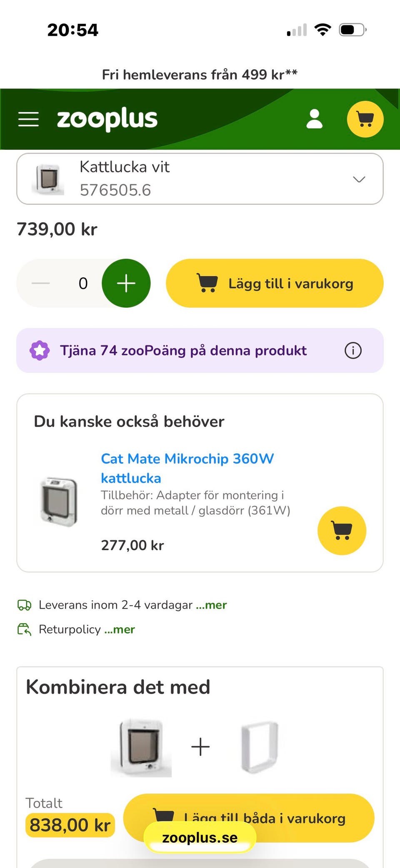The width and height of the screenshot is (400, 868).
Task: Add Cat Mate adapter to cart via yellow cart icon
Action: click(x=342, y=531)
